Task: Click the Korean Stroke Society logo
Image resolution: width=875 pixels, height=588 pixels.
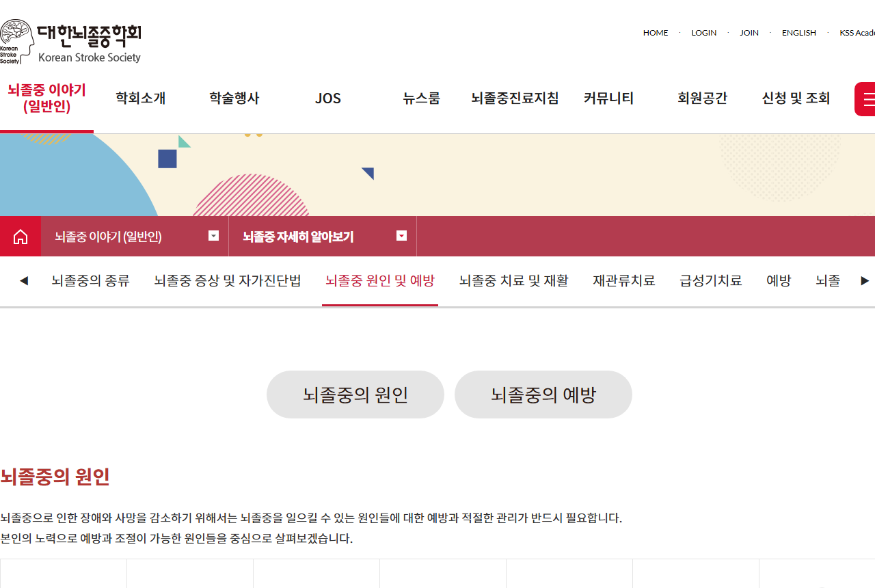Action: coord(70,42)
